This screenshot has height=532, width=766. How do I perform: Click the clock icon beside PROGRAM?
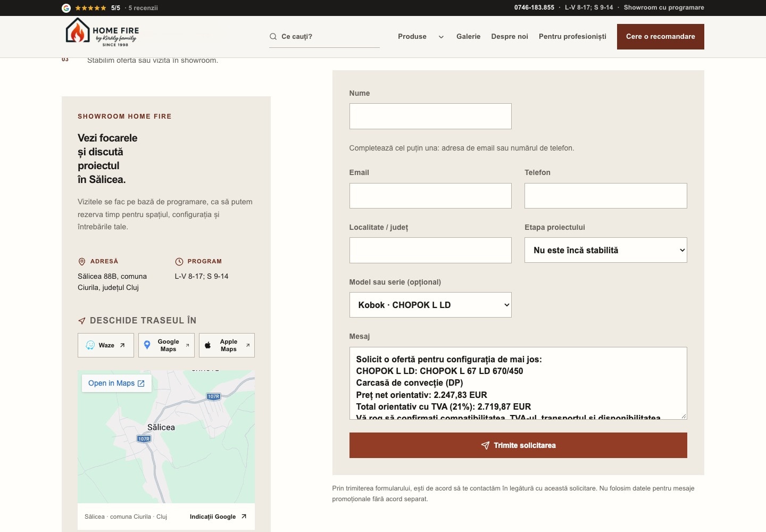coord(179,262)
